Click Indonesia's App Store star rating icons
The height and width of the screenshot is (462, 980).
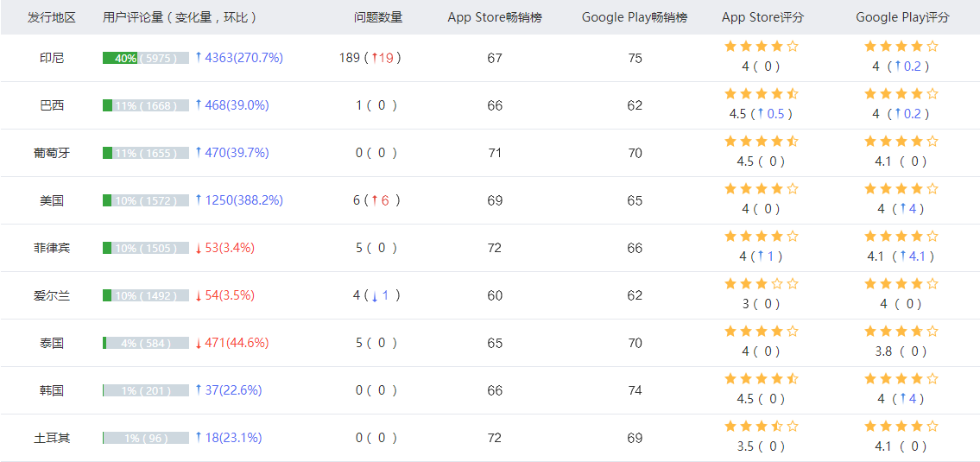pyautogui.click(x=762, y=47)
